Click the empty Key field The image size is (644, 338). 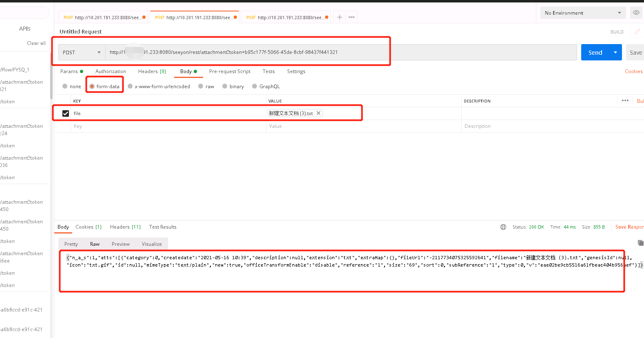click(169, 126)
